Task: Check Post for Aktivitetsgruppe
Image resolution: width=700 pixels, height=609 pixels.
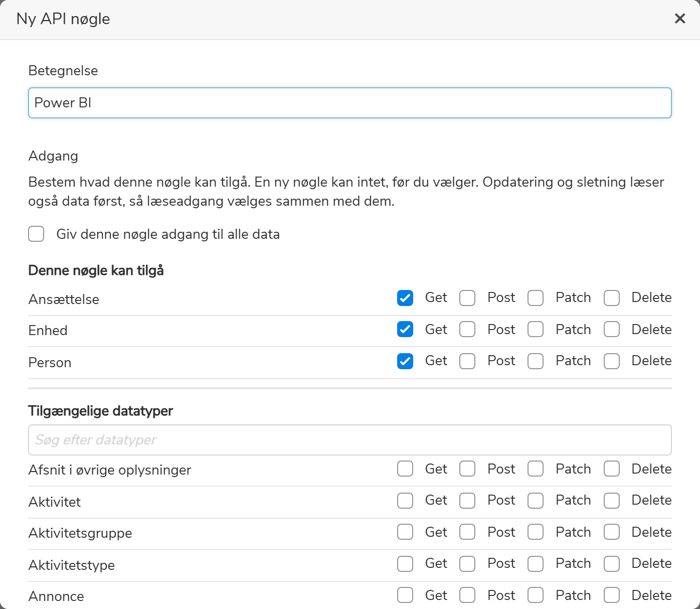Action: [x=467, y=532]
